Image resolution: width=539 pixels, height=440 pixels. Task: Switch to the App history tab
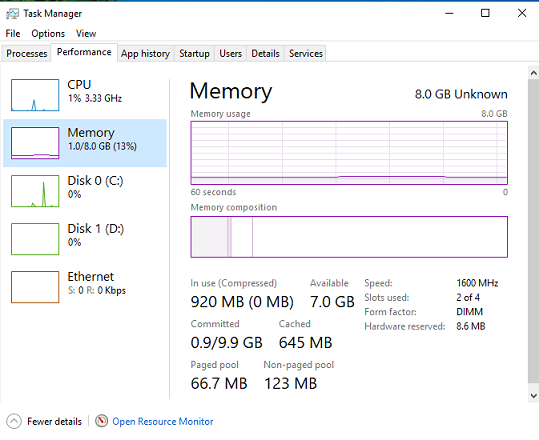pyautogui.click(x=145, y=54)
